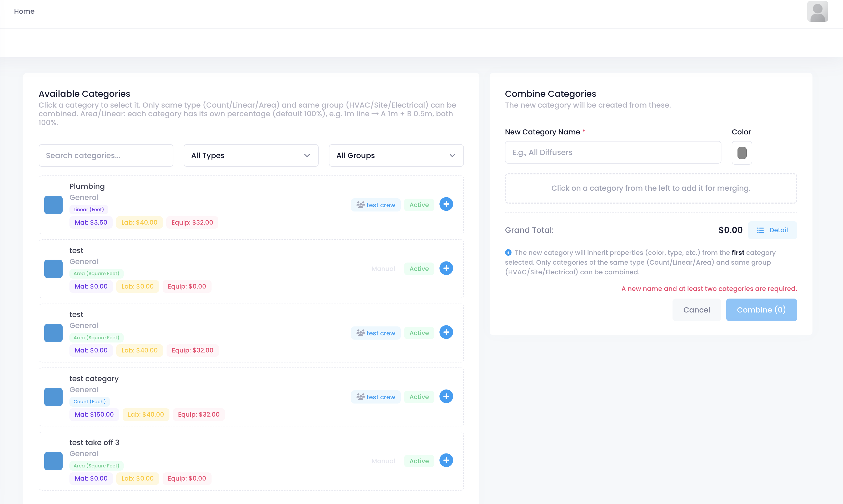Click Active badge on test category row
Screen dimensions: 843x504
[x=419, y=397]
